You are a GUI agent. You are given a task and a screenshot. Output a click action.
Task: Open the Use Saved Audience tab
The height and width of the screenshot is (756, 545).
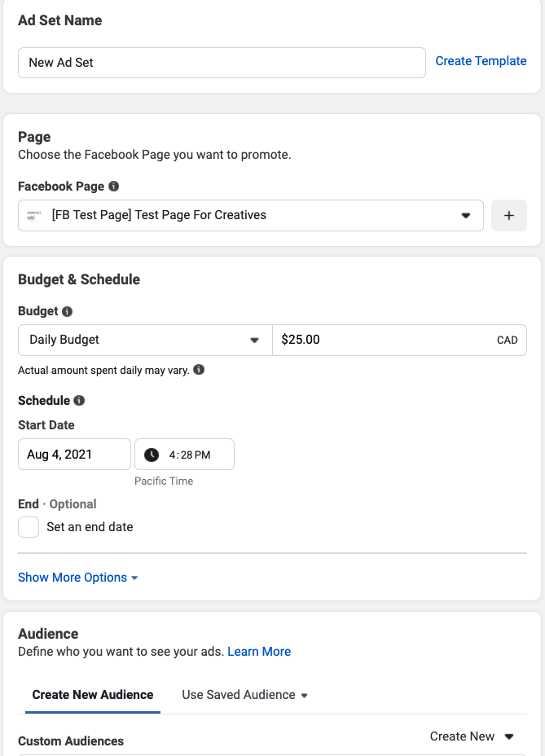pyautogui.click(x=244, y=695)
